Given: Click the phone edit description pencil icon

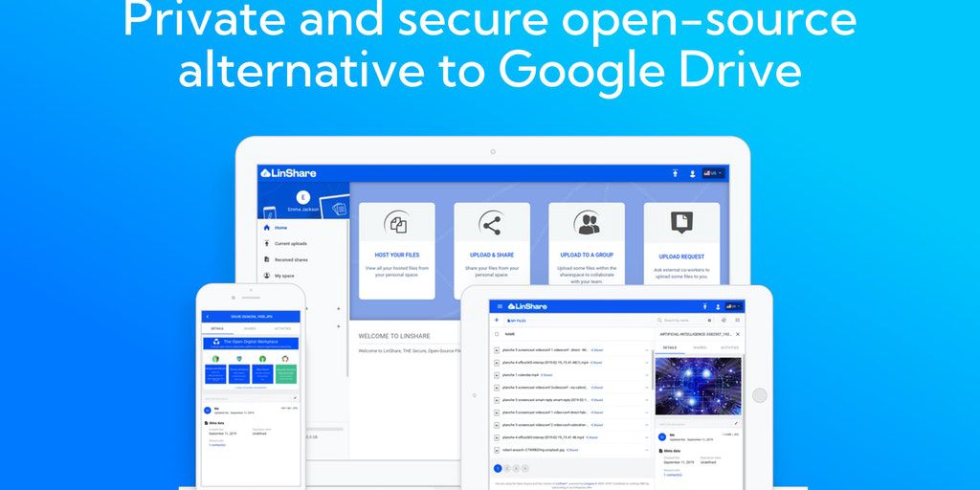Looking at the screenshot, I should coord(295,398).
